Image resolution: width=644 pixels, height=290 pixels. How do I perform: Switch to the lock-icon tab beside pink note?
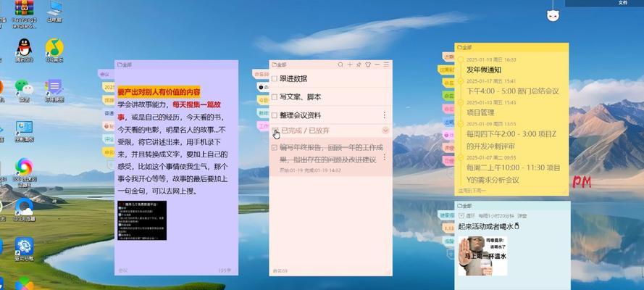(x=262, y=87)
